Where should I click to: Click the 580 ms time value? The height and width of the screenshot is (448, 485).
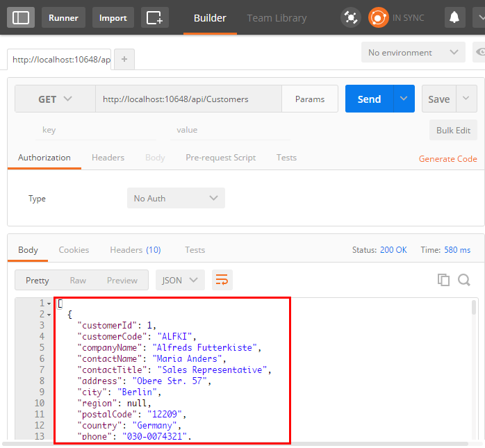(457, 250)
